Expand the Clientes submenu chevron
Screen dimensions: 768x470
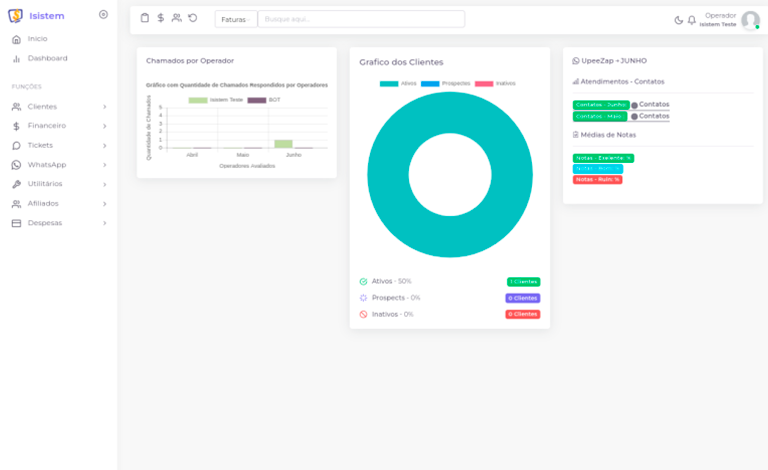[104, 106]
